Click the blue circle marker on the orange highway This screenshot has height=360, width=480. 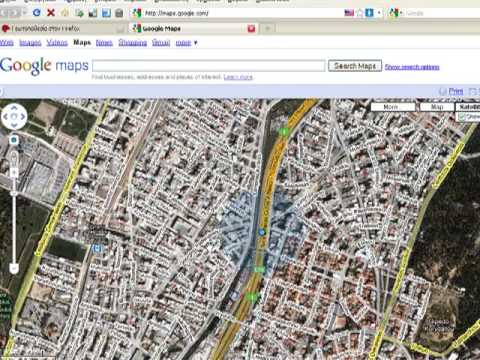click(262, 232)
